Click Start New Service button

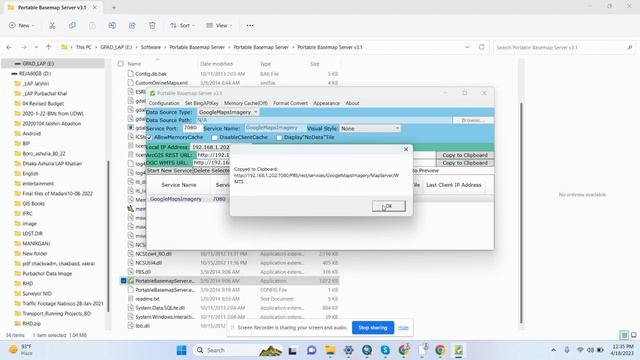click(x=169, y=171)
